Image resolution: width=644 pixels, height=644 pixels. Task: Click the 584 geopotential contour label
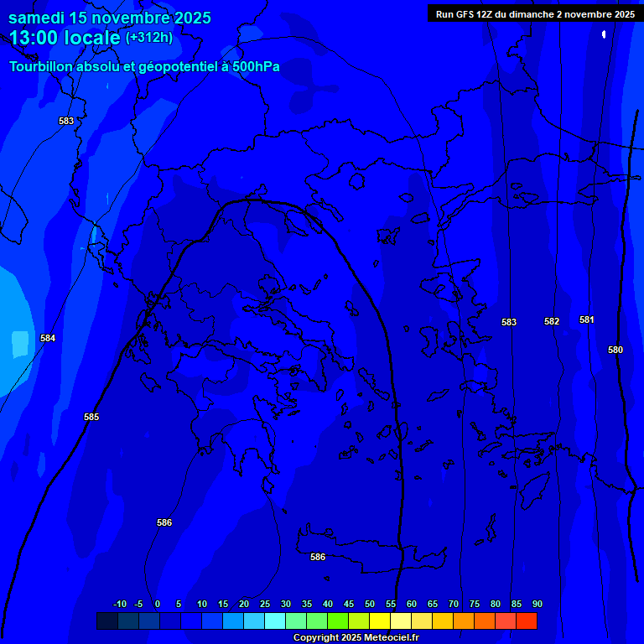coord(48,338)
